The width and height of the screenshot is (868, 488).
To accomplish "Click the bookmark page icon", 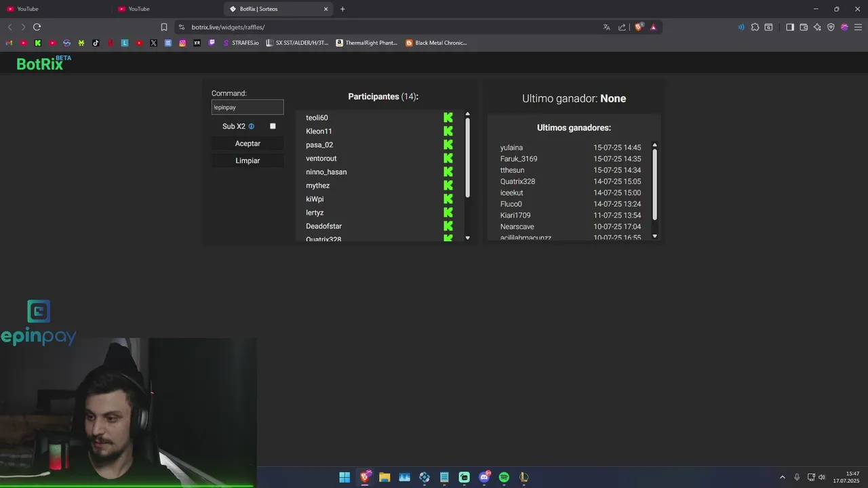I will [164, 27].
